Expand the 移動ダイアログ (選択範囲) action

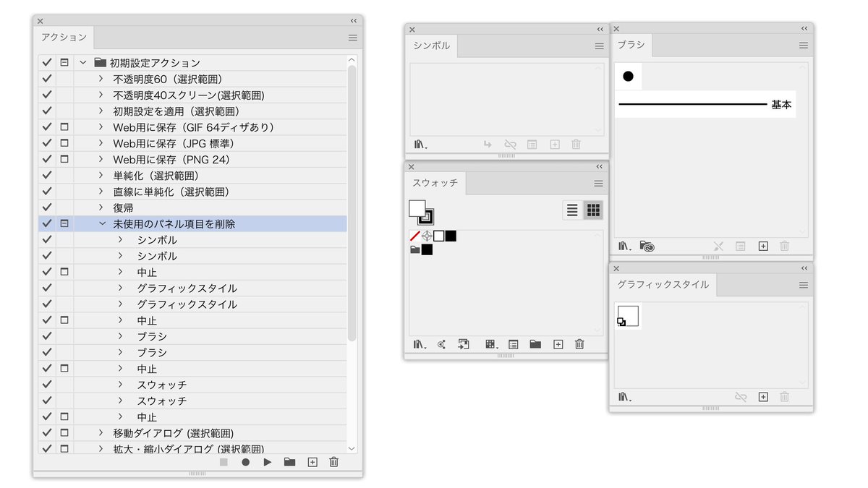pos(101,433)
